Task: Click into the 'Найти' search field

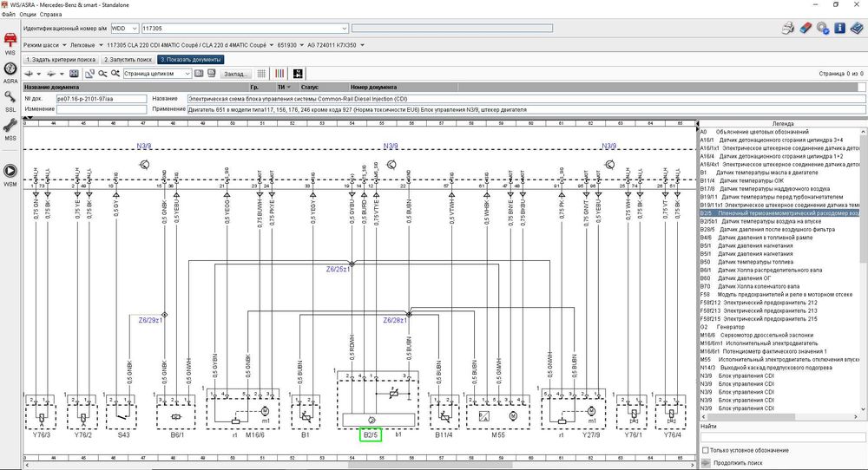Action: (783, 437)
